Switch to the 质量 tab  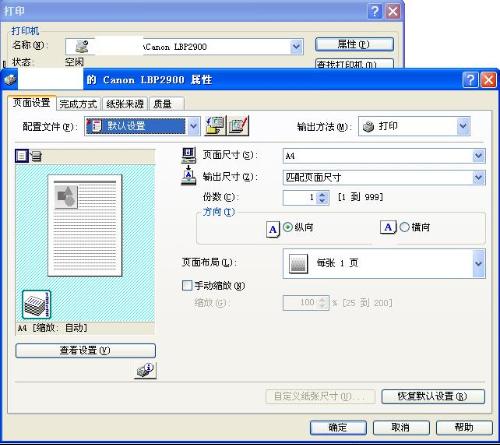(x=166, y=104)
